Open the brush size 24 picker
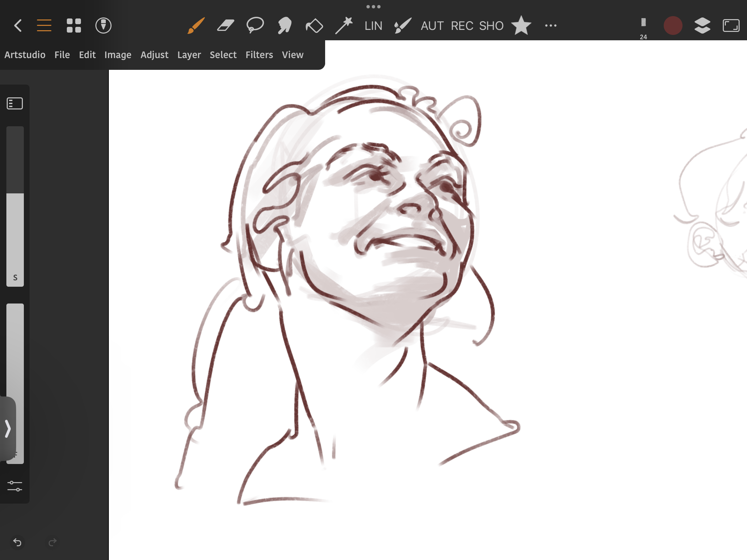 tap(643, 28)
